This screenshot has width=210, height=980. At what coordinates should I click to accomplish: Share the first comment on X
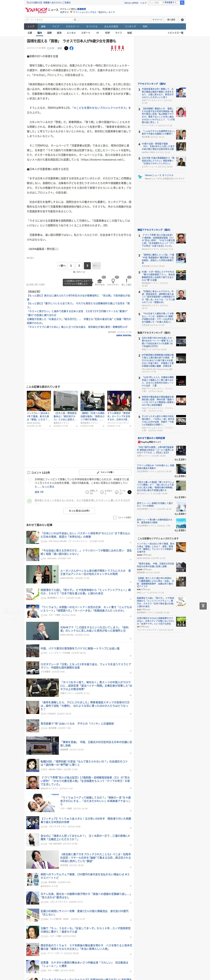tap(129, 492)
